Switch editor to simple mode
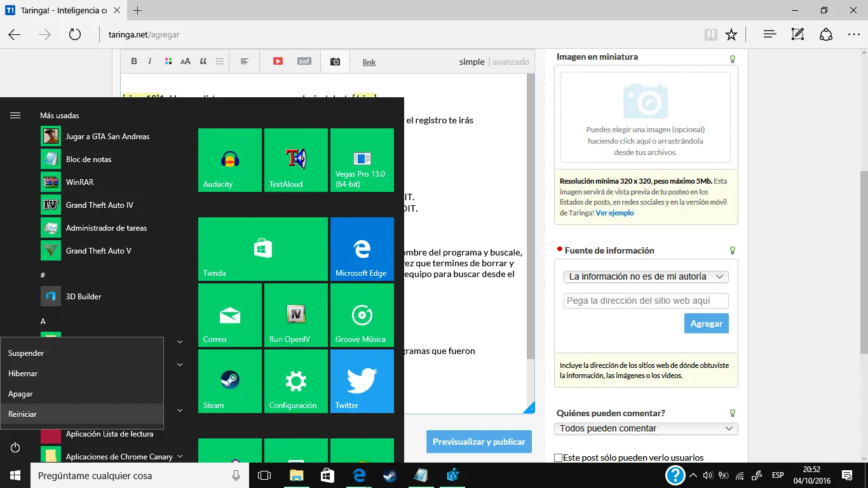This screenshot has width=868, height=488. [471, 62]
